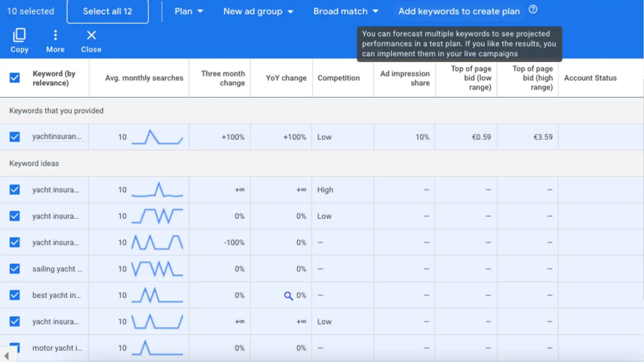Click the Close (X) icon to close
The height and width of the screenshot is (362, 644).
[91, 35]
